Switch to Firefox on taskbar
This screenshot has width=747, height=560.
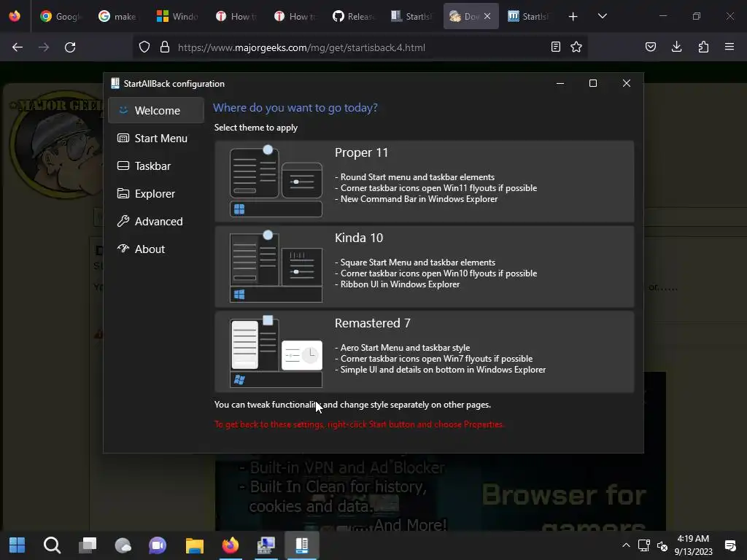(x=231, y=545)
